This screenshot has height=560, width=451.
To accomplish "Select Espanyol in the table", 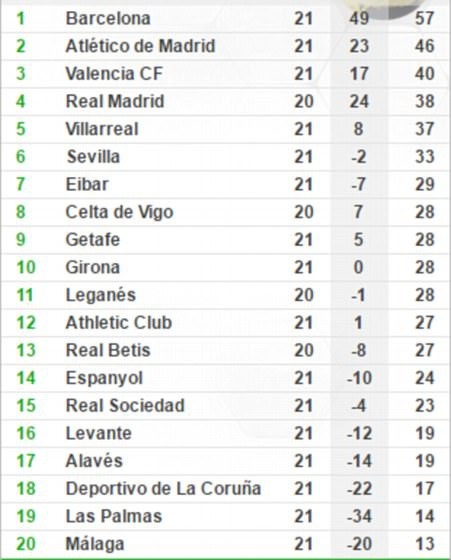I will (104, 378).
